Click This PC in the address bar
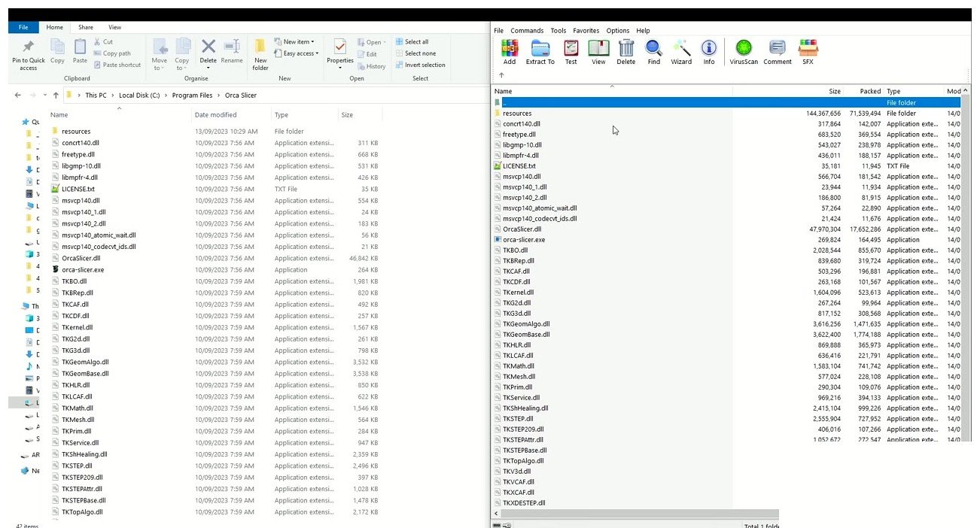 pos(96,96)
